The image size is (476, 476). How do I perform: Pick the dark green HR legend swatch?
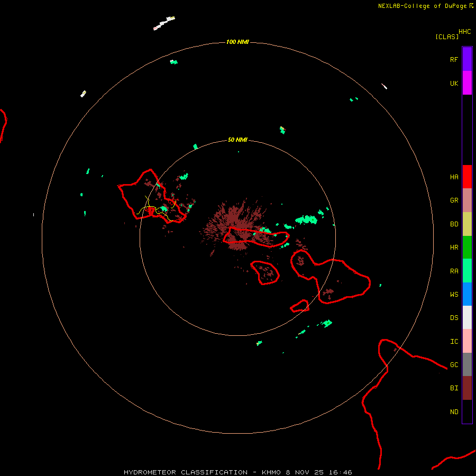click(x=467, y=248)
